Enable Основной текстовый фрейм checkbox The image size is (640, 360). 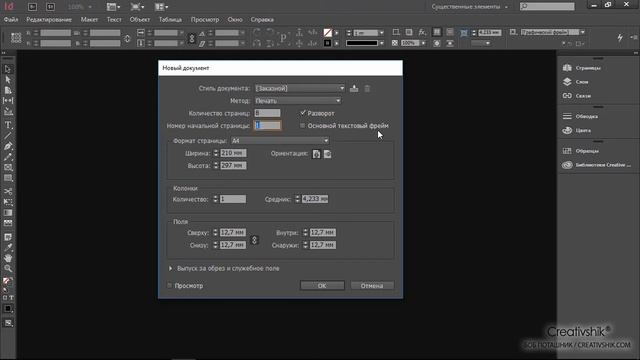coord(302,125)
